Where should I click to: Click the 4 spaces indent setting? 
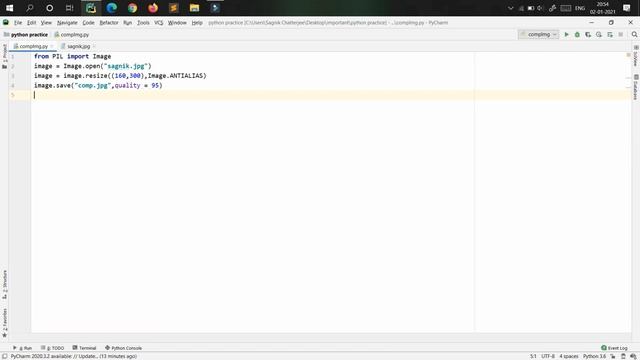point(569,356)
